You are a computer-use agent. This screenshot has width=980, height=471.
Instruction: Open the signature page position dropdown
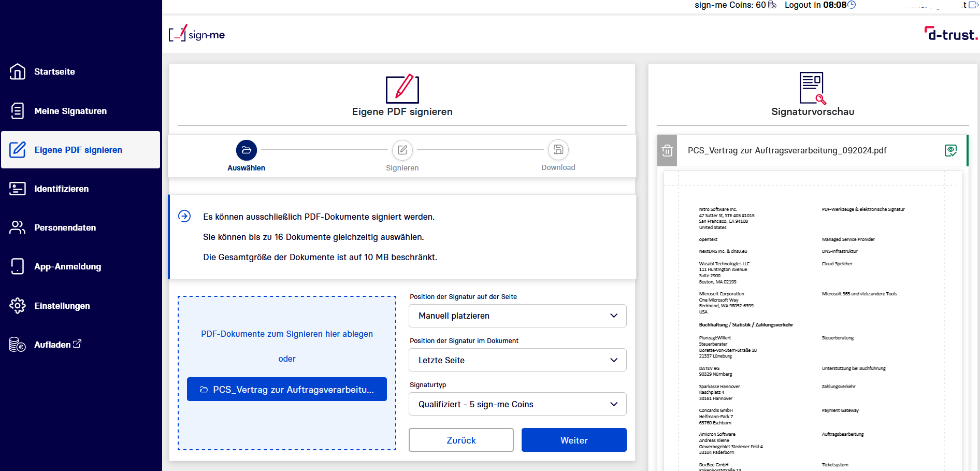point(517,316)
